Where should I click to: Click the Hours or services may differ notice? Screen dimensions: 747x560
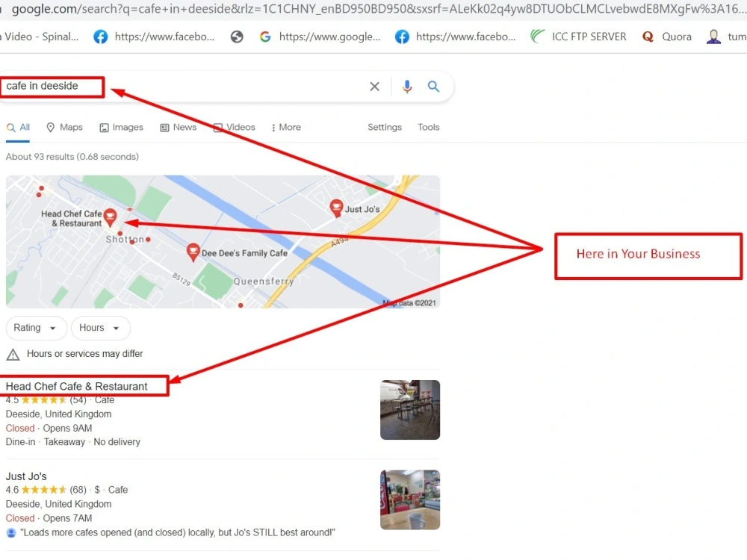coord(85,354)
